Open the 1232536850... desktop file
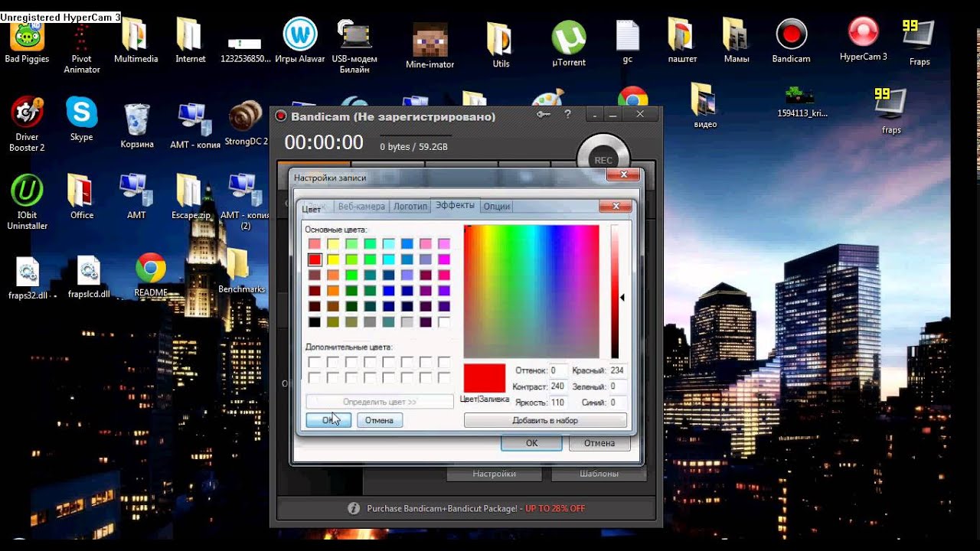This screenshot has width=980, height=551. pos(245,50)
